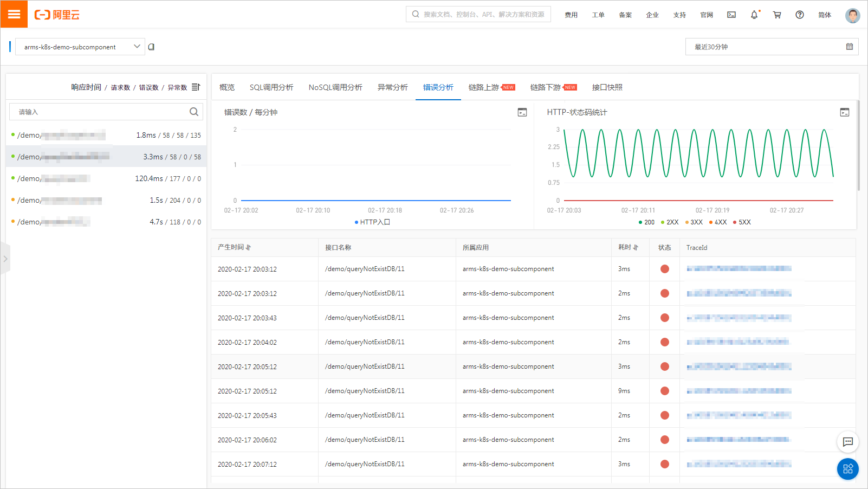The width and height of the screenshot is (868, 489).
Task: Switch to the 概览 tab
Action: coord(227,87)
